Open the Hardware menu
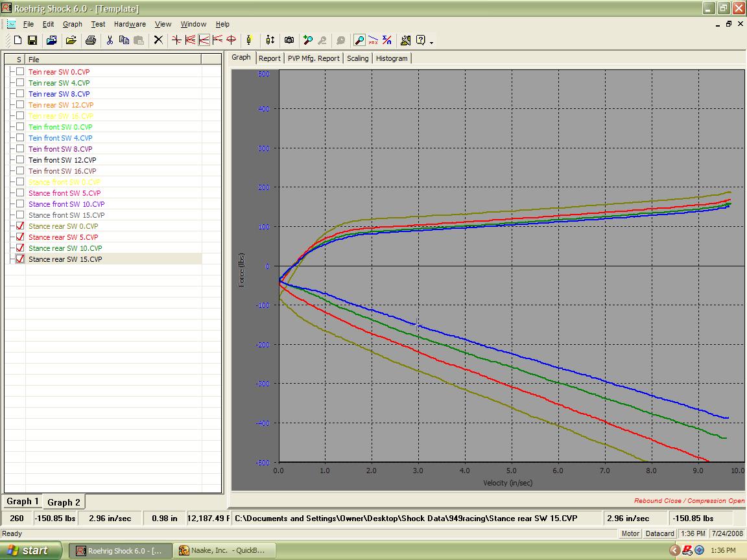 pyautogui.click(x=130, y=24)
